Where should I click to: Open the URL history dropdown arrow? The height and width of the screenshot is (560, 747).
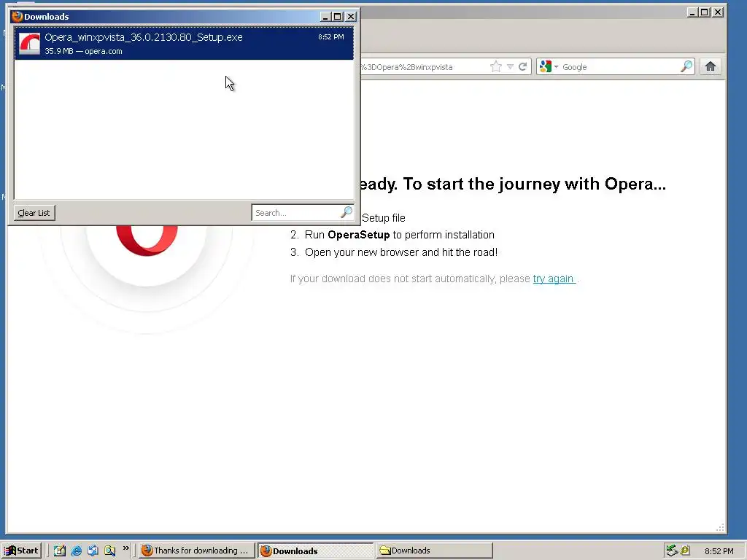pos(510,66)
